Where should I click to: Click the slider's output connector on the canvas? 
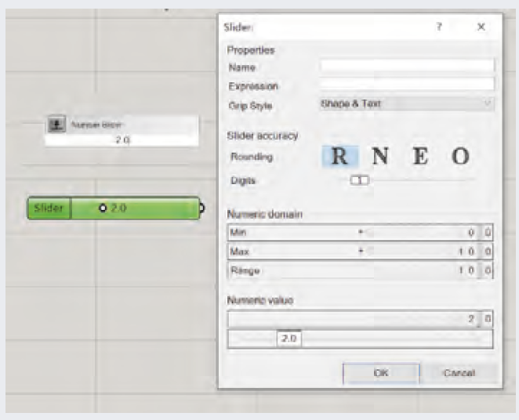(201, 208)
